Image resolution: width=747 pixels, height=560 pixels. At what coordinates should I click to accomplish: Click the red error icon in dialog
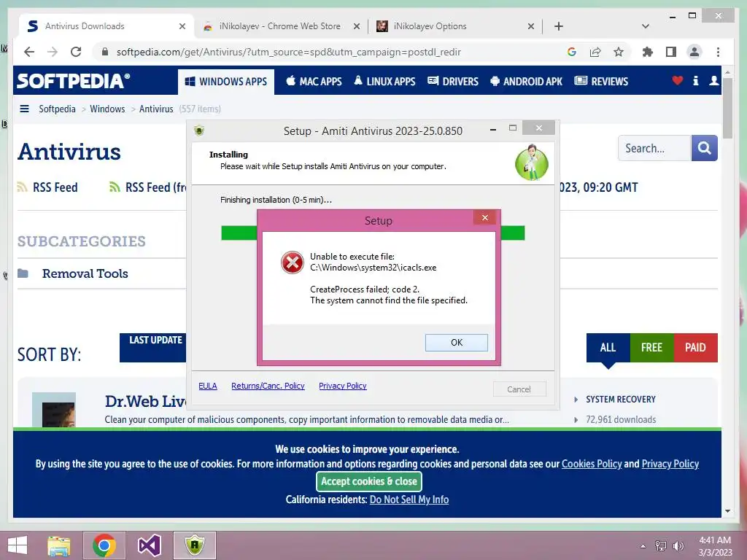click(x=292, y=262)
